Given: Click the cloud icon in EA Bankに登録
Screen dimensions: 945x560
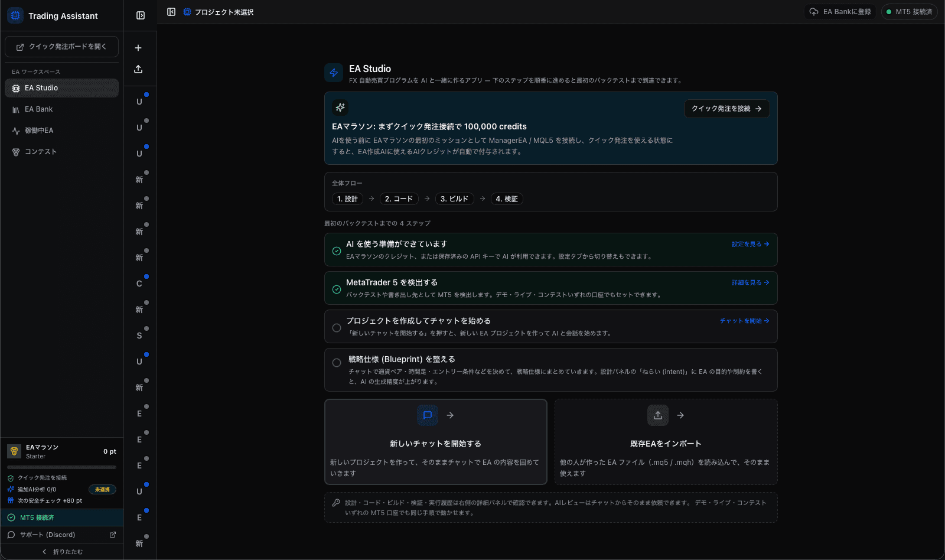Looking at the screenshot, I should (x=814, y=12).
